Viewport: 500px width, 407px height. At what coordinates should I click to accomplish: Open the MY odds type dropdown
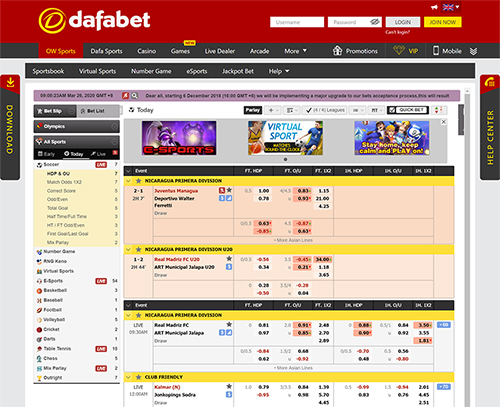coord(376,110)
